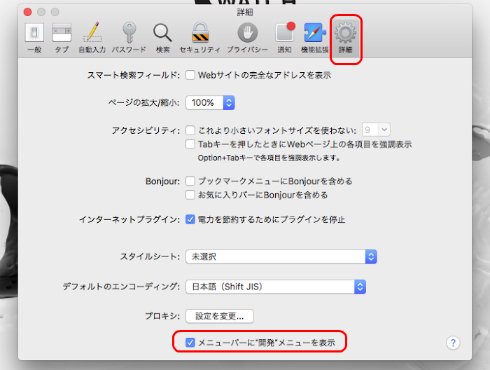Open the プライバシー (Privacy) hand icon

[247, 38]
